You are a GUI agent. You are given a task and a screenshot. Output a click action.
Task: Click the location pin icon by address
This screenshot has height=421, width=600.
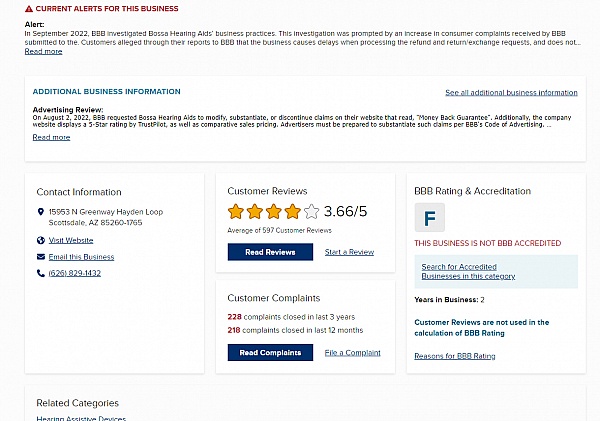coord(41,212)
